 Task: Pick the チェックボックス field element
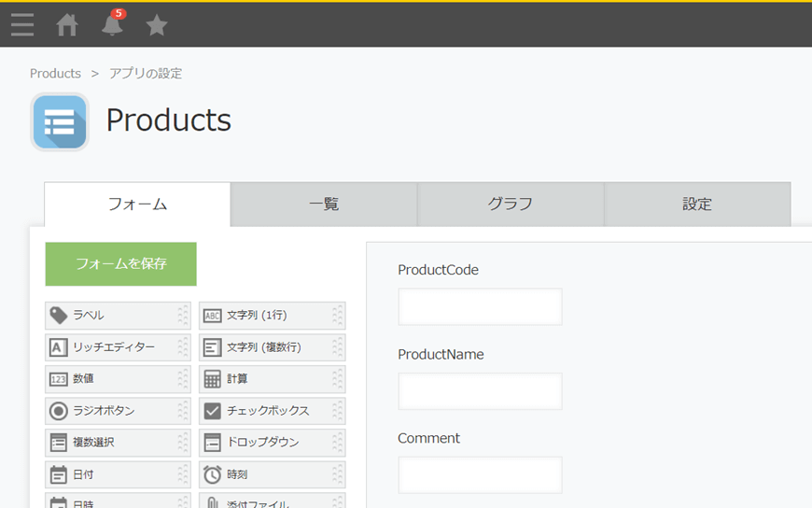pyautogui.click(x=272, y=411)
